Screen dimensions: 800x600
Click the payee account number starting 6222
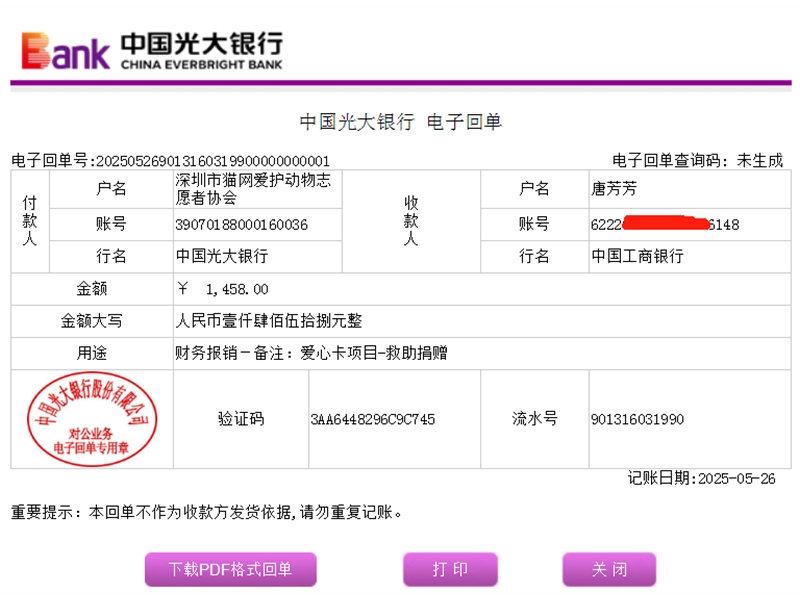(x=665, y=224)
